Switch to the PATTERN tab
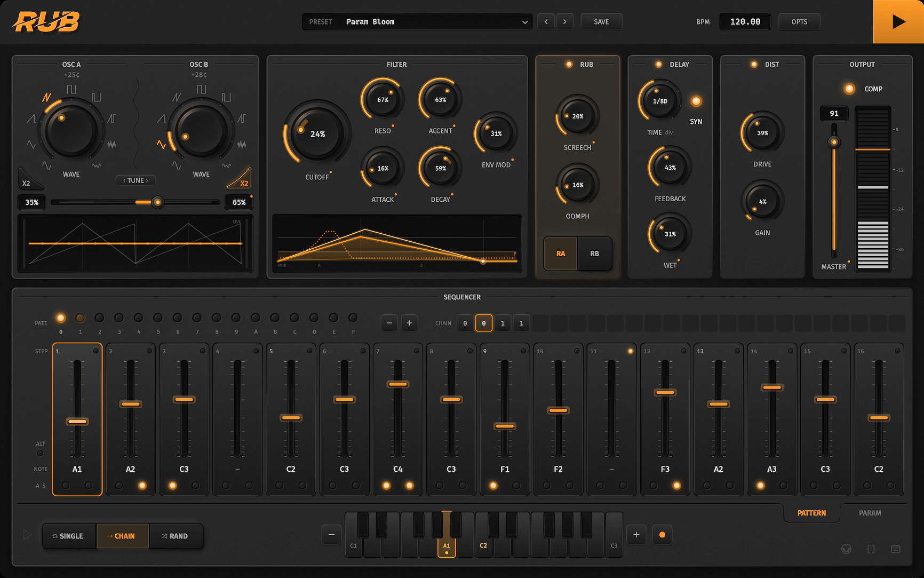 click(x=811, y=513)
